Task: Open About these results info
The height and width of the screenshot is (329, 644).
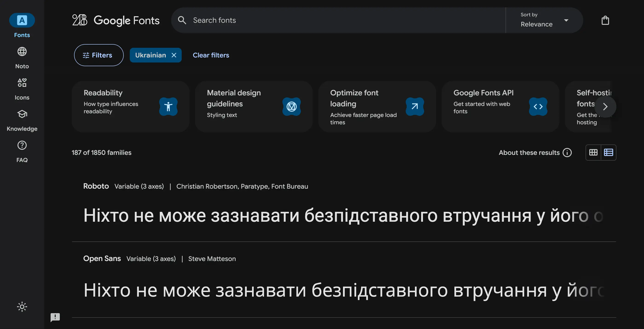Action: 535,152
